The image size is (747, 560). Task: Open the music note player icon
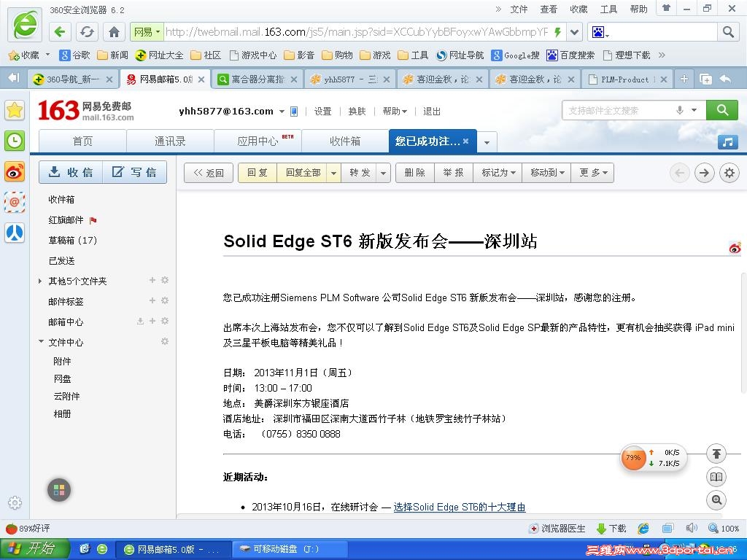coord(727,141)
